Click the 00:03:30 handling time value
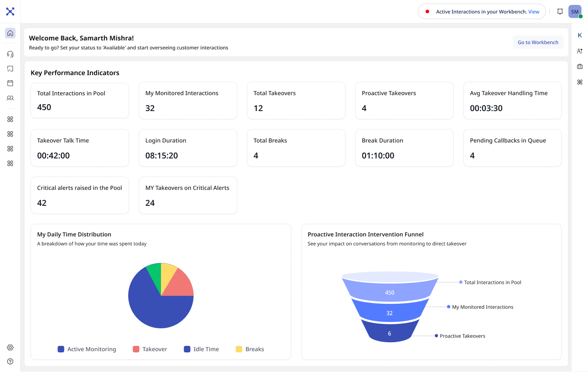This screenshot has height=372, width=588. [x=486, y=108]
